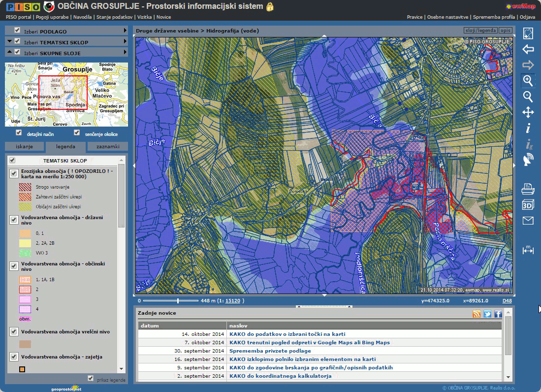Select the distance measuring tool
The height and width of the screenshot is (392, 541).
pyautogui.click(x=528, y=250)
